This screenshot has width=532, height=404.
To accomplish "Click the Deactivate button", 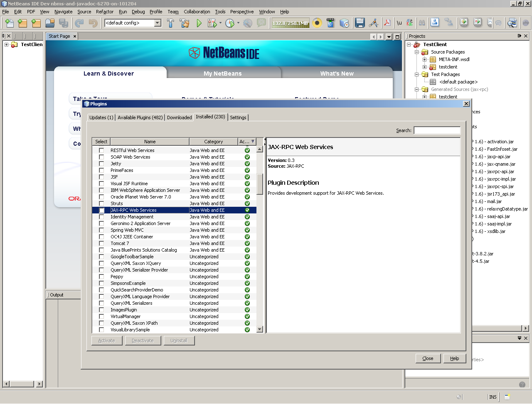I will [x=143, y=340].
